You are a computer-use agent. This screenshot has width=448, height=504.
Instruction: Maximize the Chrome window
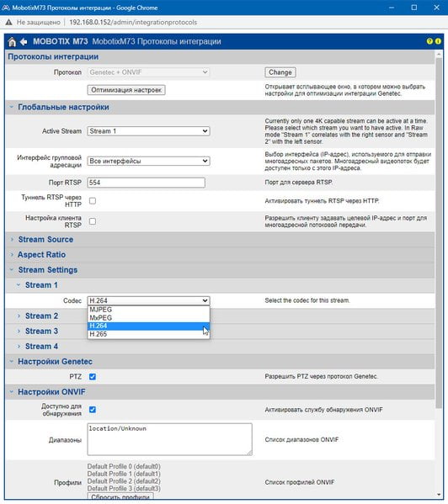tap(414, 8)
